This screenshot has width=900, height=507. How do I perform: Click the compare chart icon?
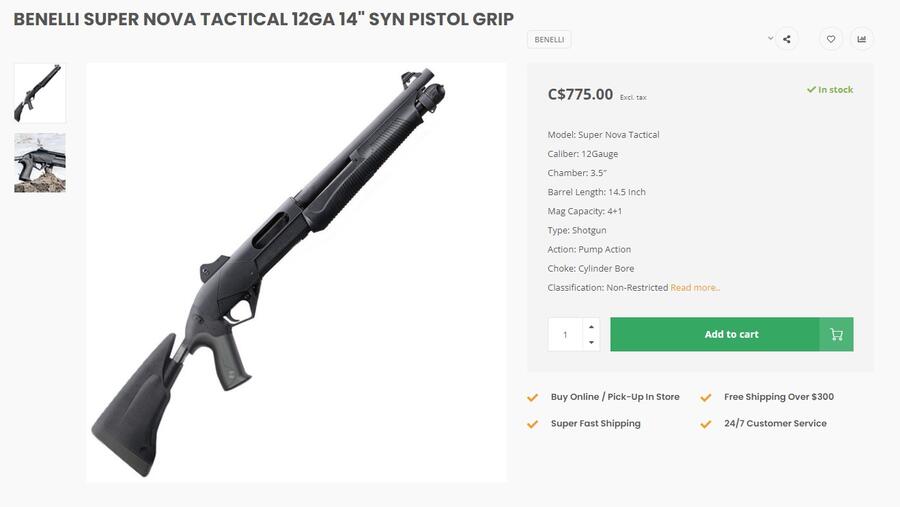click(861, 39)
